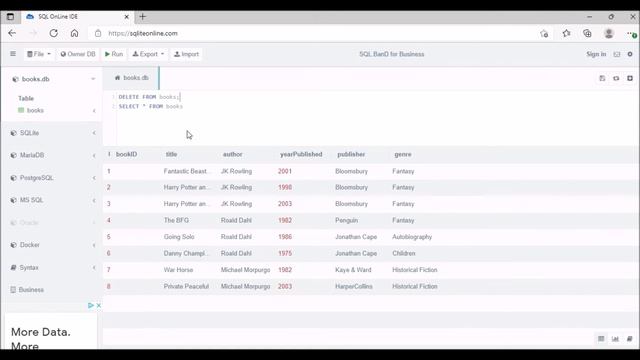The height and width of the screenshot is (360, 640).
Task: Click the MS SQL database icon
Action: tap(13, 200)
